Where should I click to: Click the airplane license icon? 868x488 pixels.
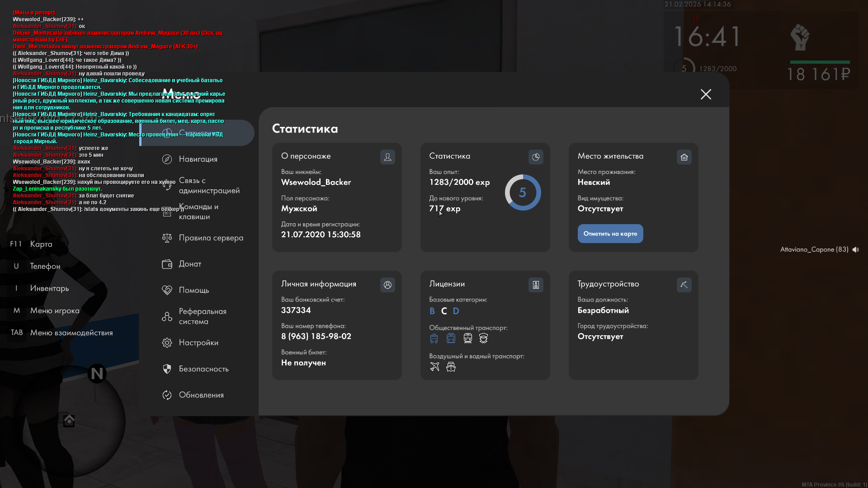pyautogui.click(x=434, y=367)
